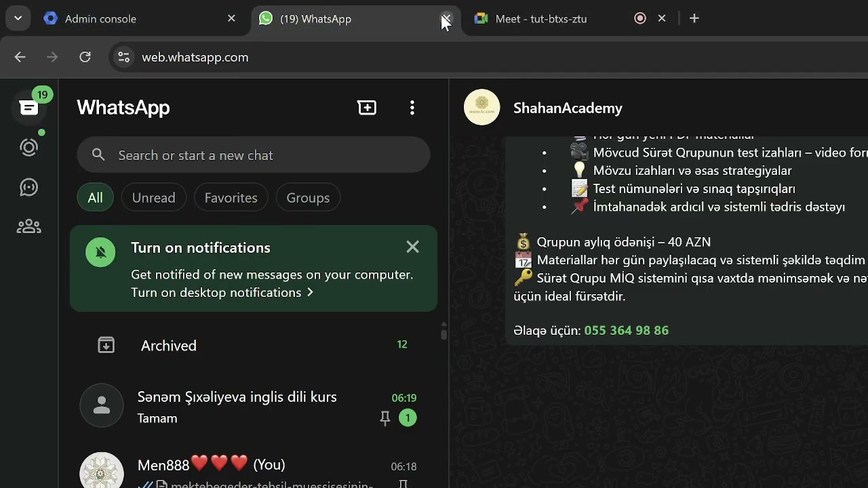Click the Sənəm Şıxəliyeva contact avatar
Screen dimensions: 868x488
(102, 405)
